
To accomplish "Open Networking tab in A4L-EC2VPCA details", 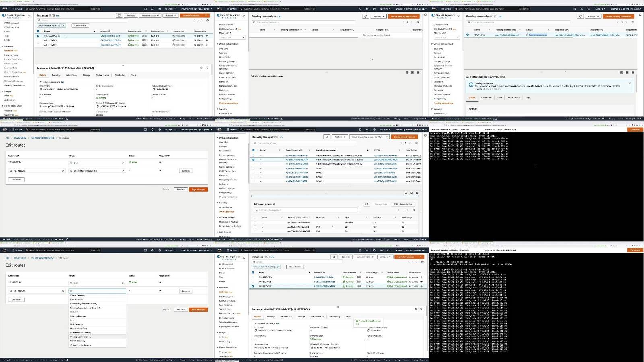I will point(71,75).
